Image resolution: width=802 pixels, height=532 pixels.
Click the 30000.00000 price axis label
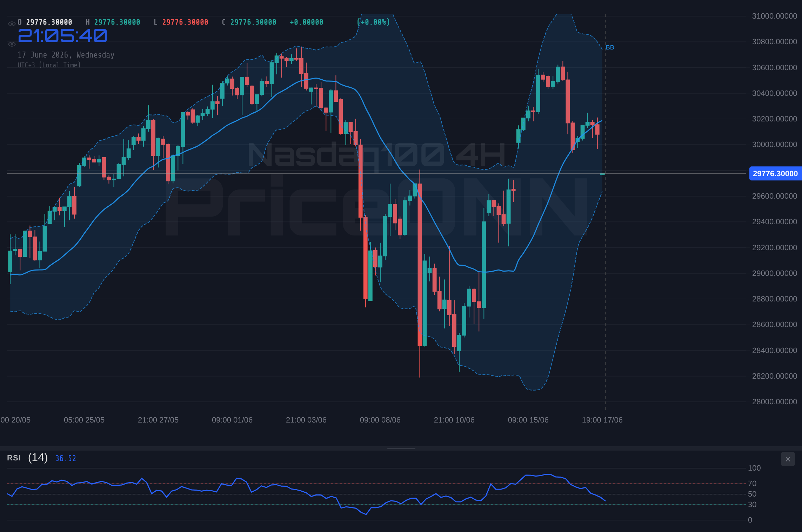pos(774,145)
